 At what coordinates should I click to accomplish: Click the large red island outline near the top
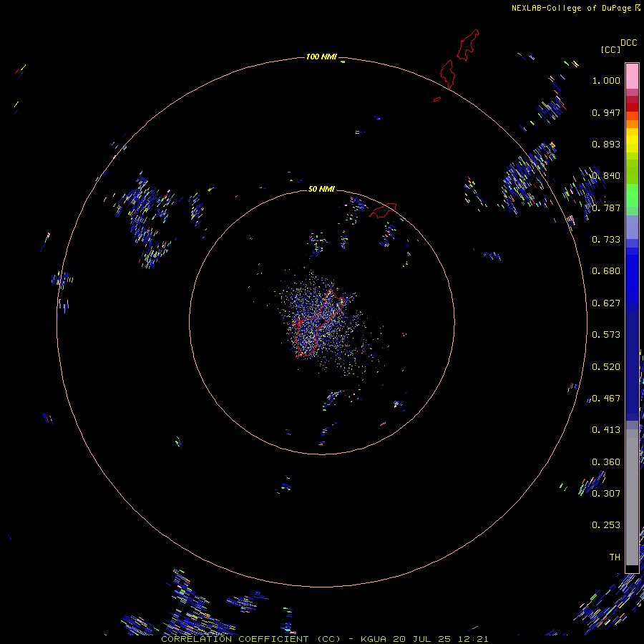pos(468,45)
